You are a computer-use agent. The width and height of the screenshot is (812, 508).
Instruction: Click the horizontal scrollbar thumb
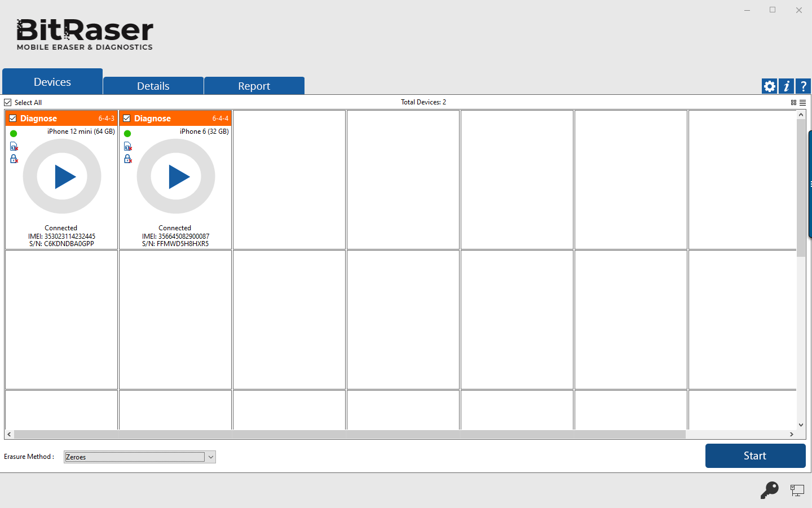(350, 434)
